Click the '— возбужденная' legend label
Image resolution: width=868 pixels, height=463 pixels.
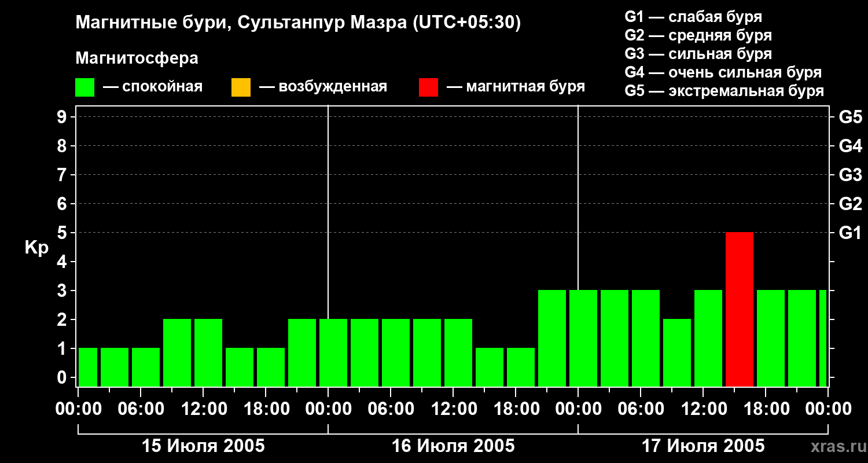(323, 87)
